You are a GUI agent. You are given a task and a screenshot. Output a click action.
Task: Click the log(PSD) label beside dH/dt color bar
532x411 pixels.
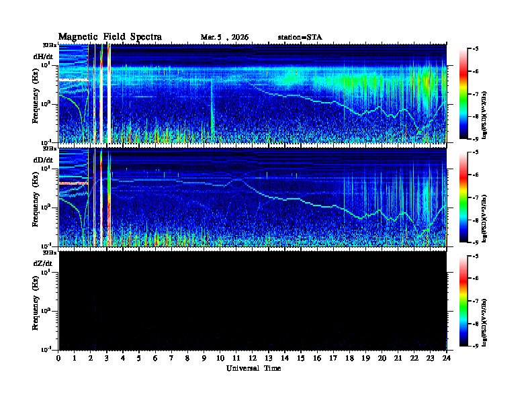pos(485,115)
